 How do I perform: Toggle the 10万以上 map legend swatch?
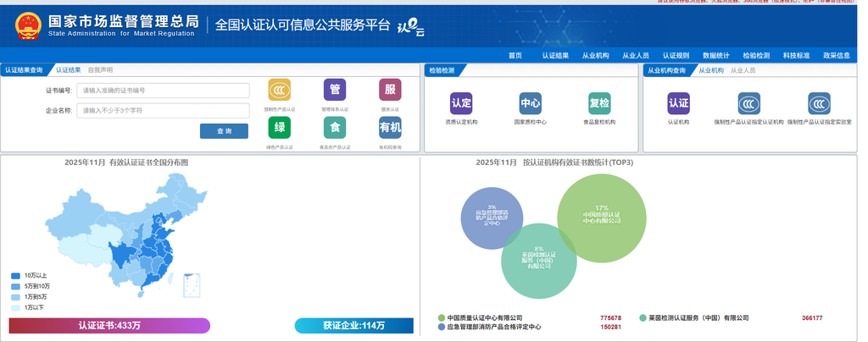point(16,276)
